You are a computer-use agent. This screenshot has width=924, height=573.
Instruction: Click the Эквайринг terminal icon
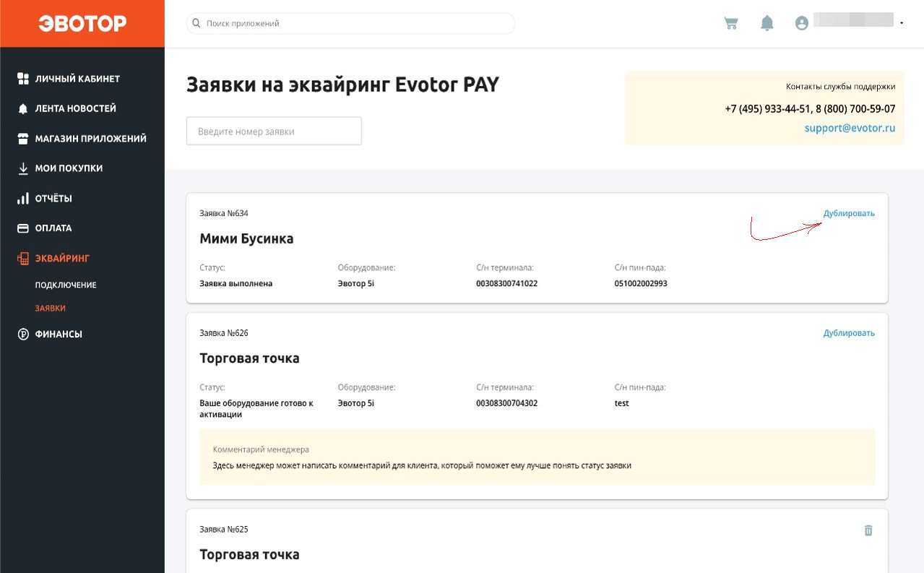point(23,258)
